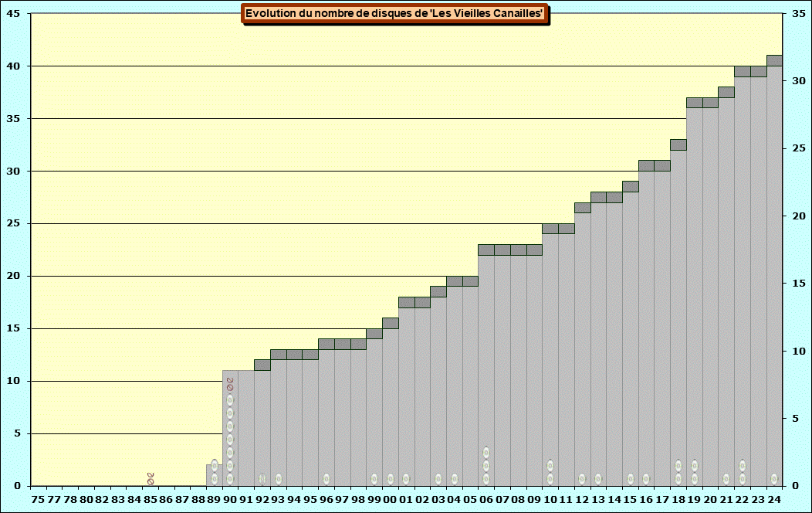Click the lowest disc icon in the 90 bar
Screen dimensions: 812x513
230,479
